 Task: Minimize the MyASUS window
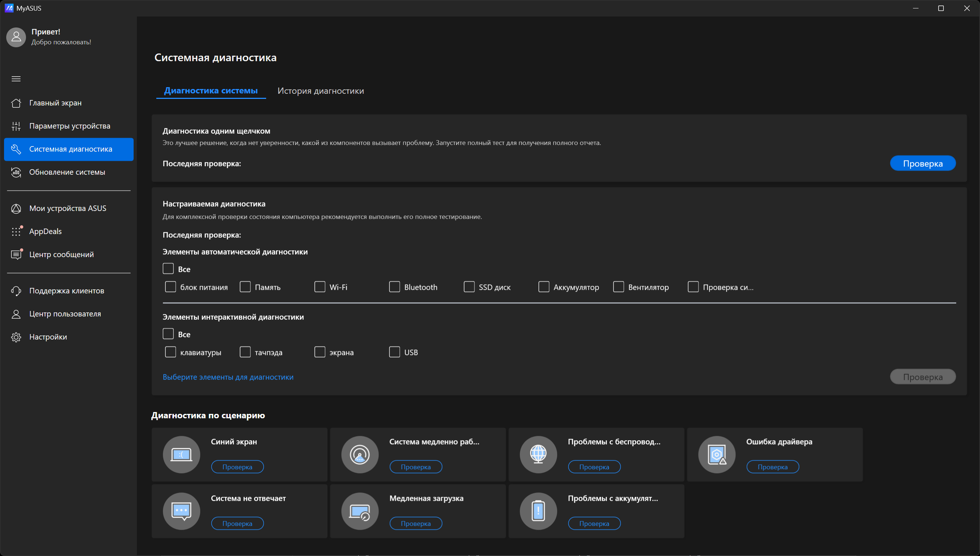[x=916, y=8]
